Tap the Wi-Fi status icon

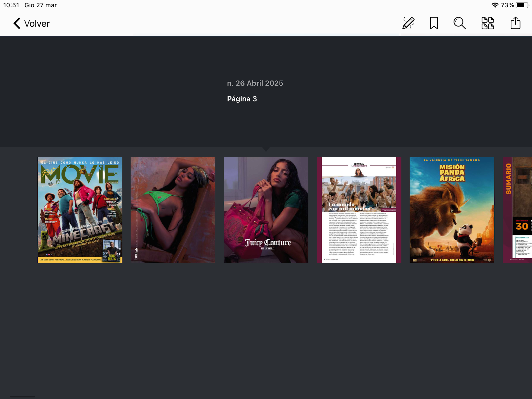click(x=495, y=5)
